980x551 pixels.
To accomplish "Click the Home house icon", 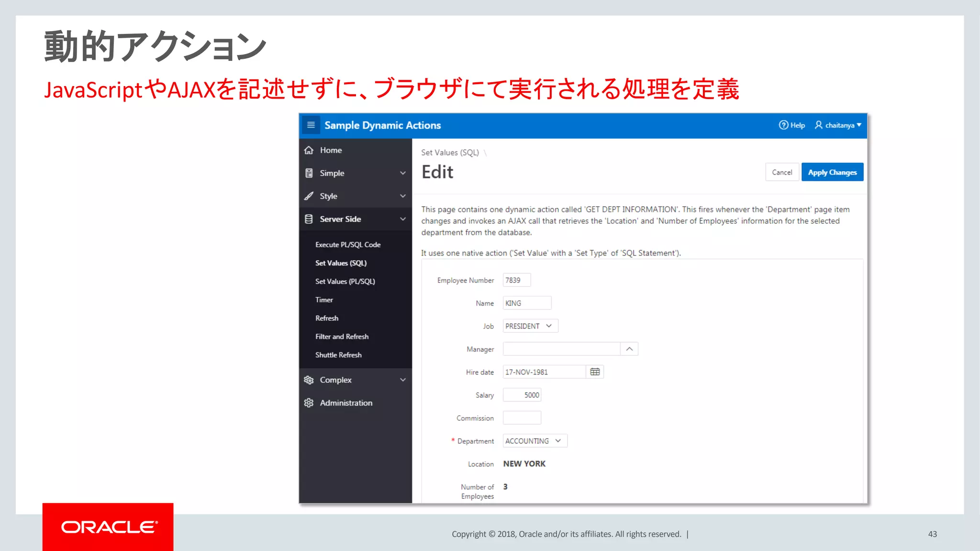I will (309, 150).
